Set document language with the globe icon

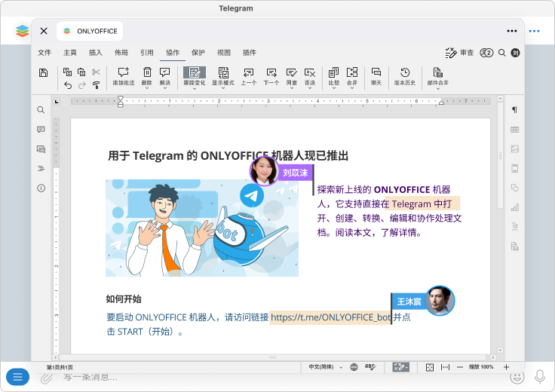(x=354, y=367)
